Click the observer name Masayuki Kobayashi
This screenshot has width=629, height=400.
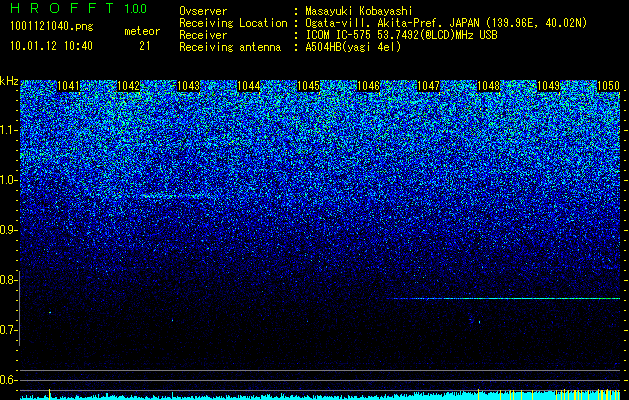click(x=359, y=12)
